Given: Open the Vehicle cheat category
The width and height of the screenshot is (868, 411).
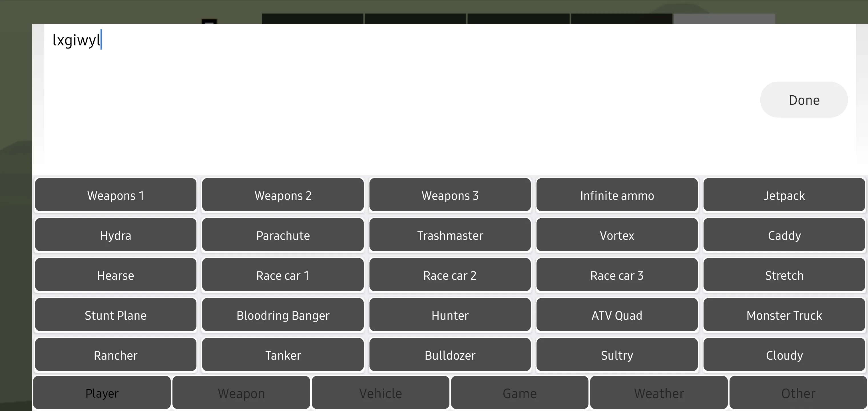Looking at the screenshot, I should pyautogui.click(x=380, y=393).
